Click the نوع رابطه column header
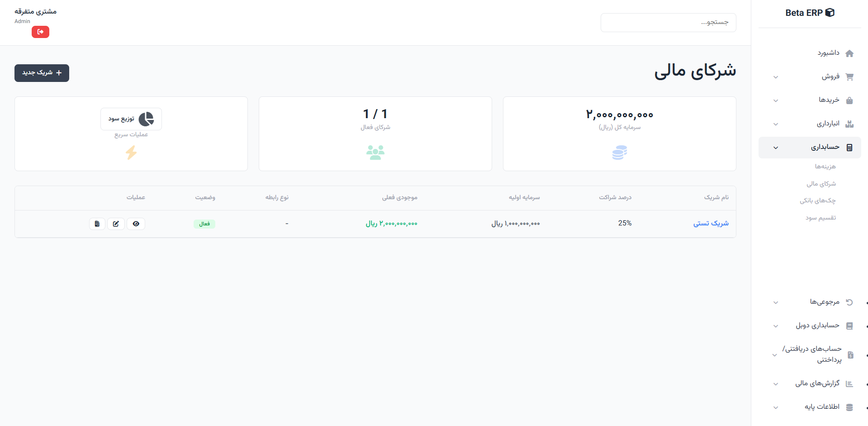The image size is (868, 426). pos(277,197)
